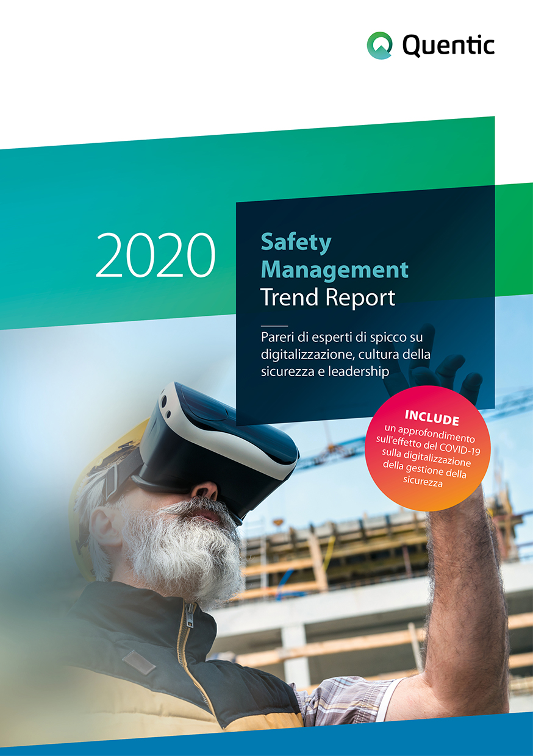Click the Quentic brand name text

coord(448,46)
